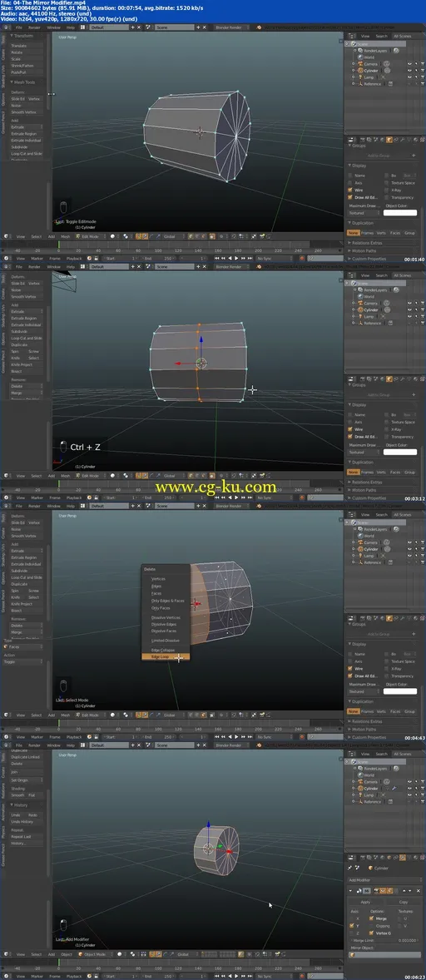The height and width of the screenshot is (980, 426).
Task: Switch to Relations tab in tool shelf
Action: 3,790
